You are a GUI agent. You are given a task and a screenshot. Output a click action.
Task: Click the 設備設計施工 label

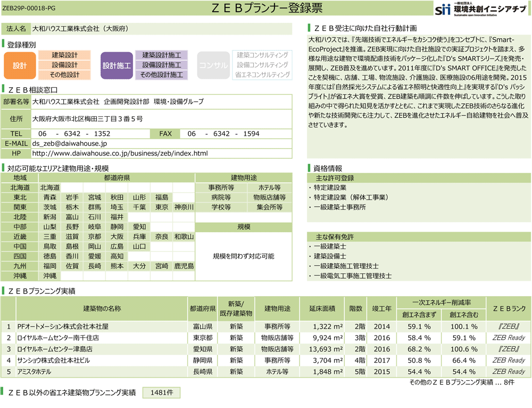pos(162,65)
